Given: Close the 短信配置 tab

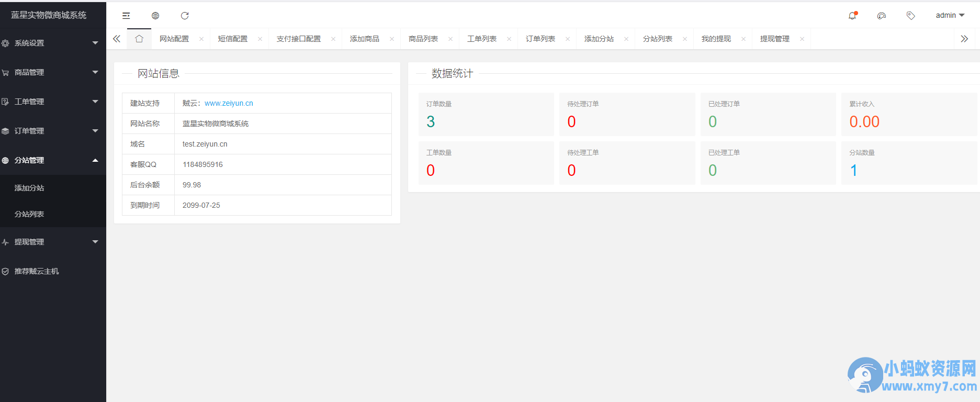Looking at the screenshot, I should [260, 39].
